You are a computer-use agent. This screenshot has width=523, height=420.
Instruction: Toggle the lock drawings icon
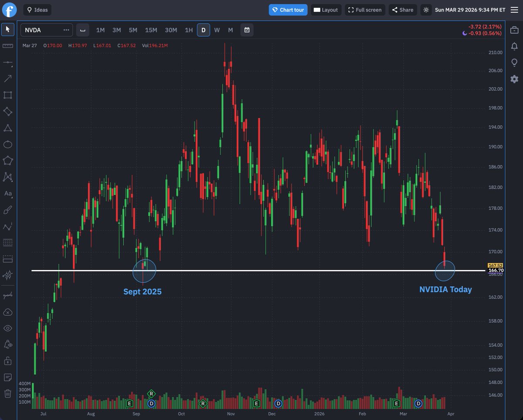7,361
